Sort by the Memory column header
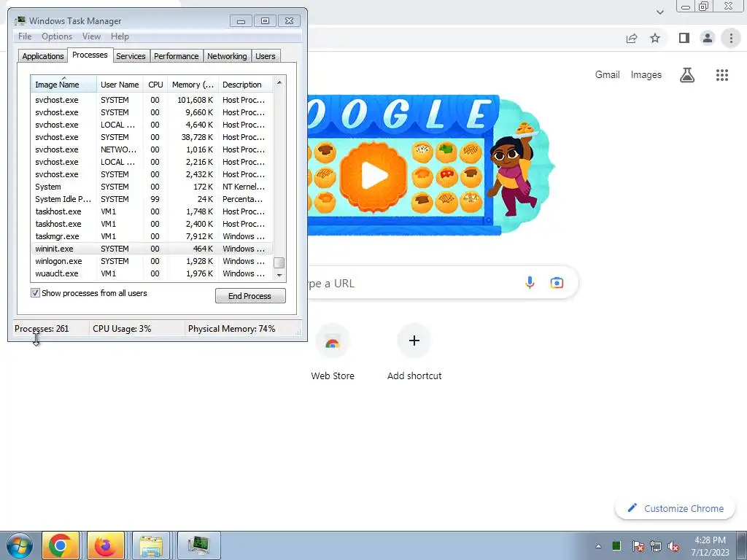747x560 pixels. [x=193, y=85]
